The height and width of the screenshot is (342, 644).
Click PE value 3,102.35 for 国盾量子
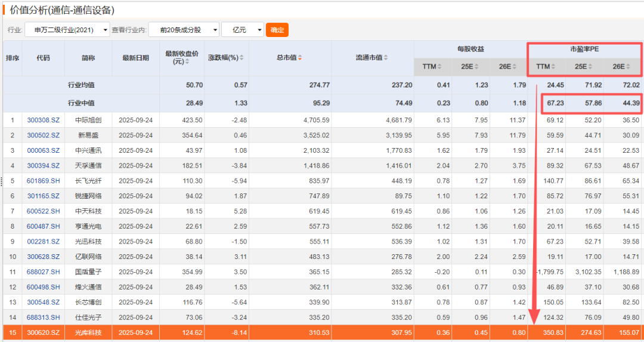tap(588, 272)
